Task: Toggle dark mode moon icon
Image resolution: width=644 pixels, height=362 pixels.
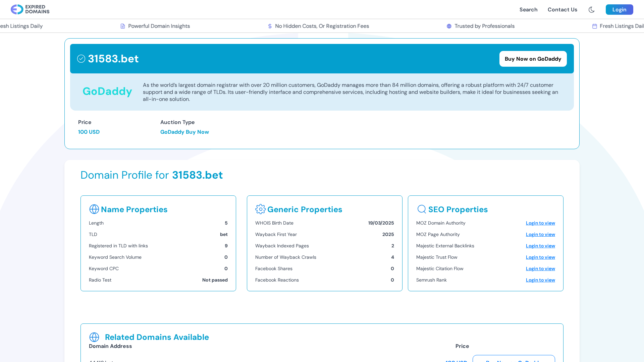Action: click(591, 10)
